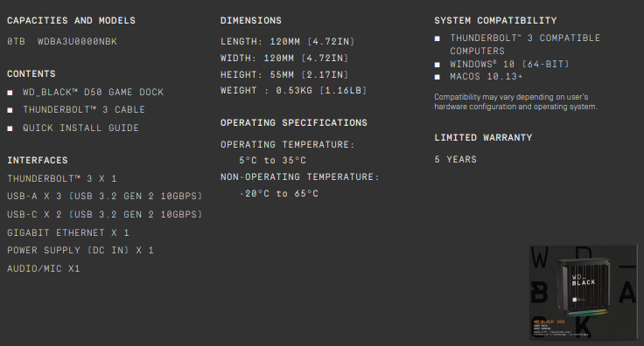Click the 'WEIGHT : 0.53KG' line
The width and height of the screenshot is (644, 346).
coord(294,91)
